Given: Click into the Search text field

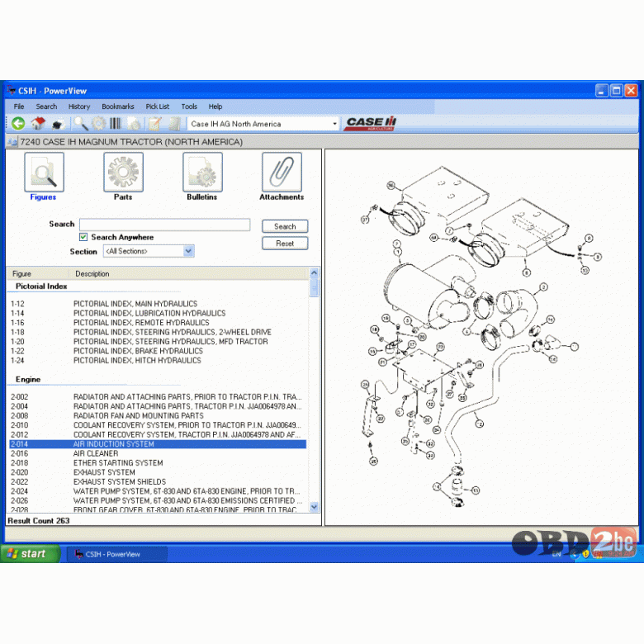Looking at the screenshot, I should [164, 225].
